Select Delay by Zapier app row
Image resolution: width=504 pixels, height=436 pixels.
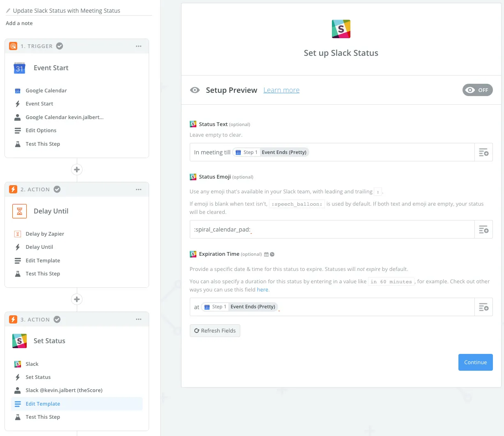77,234
